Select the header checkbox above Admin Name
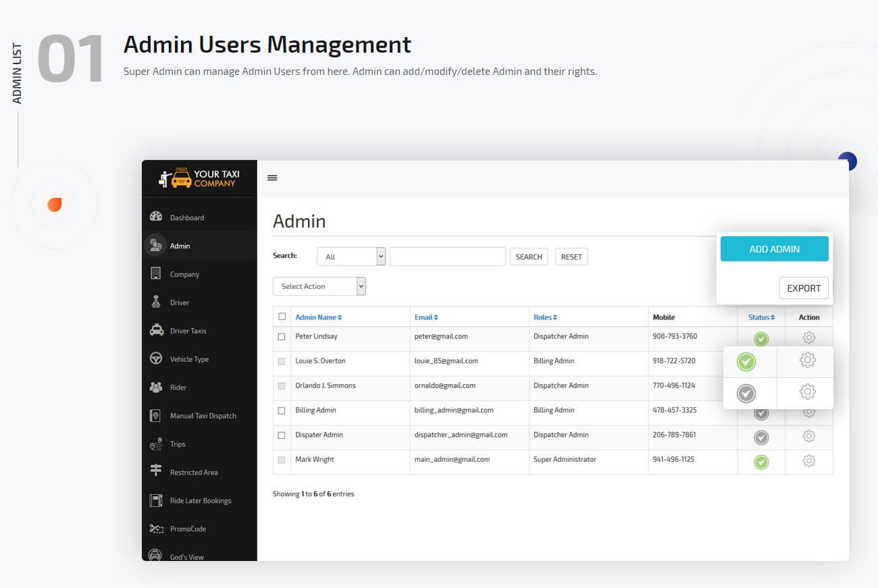 282,316
